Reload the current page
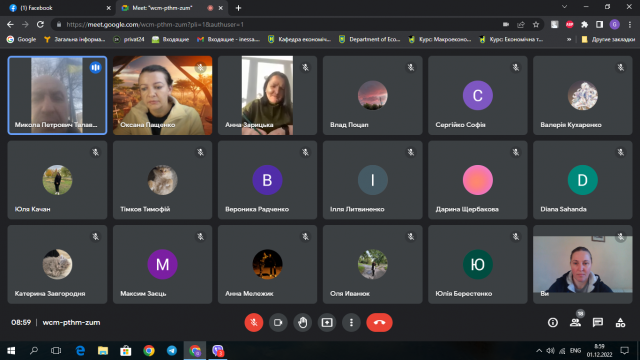640x360 pixels. pyautogui.click(x=40, y=24)
